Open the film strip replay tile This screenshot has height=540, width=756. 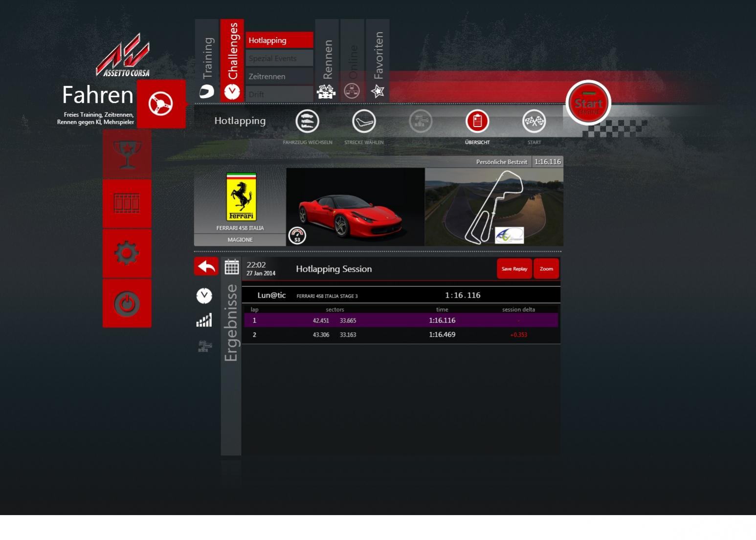(x=127, y=204)
